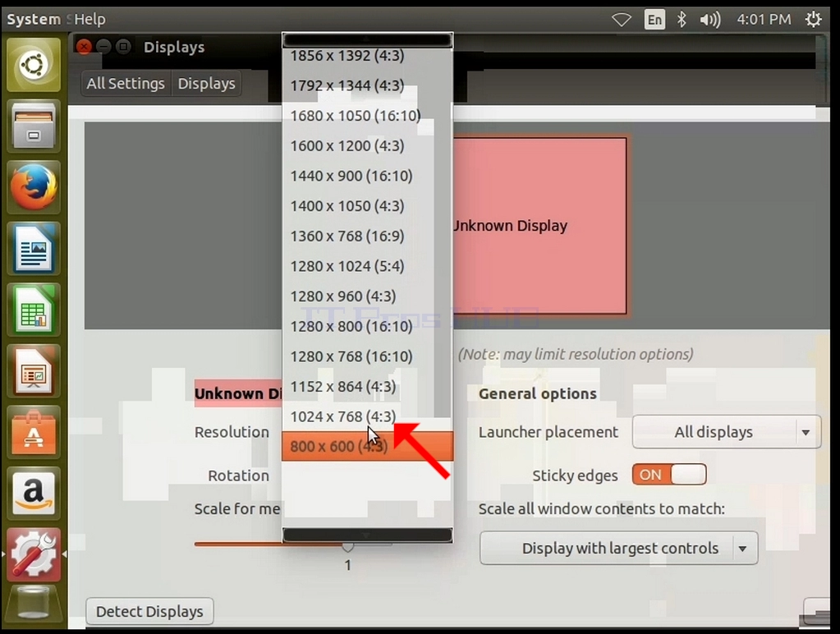Select 1024 x 768 (4:3) resolution

click(x=367, y=416)
